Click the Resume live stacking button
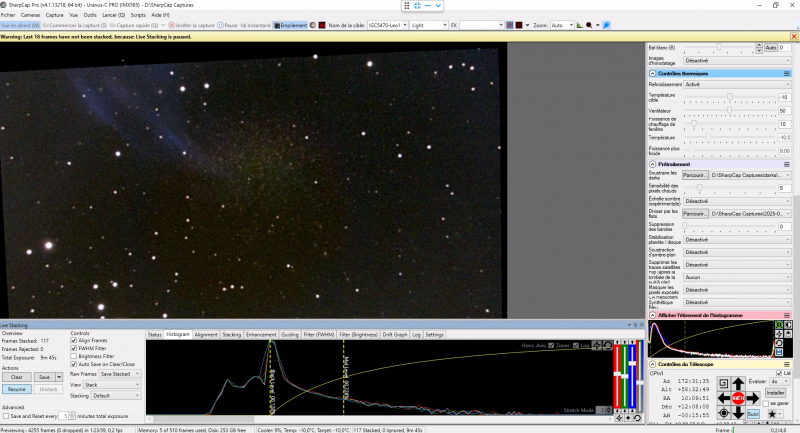 (16, 389)
